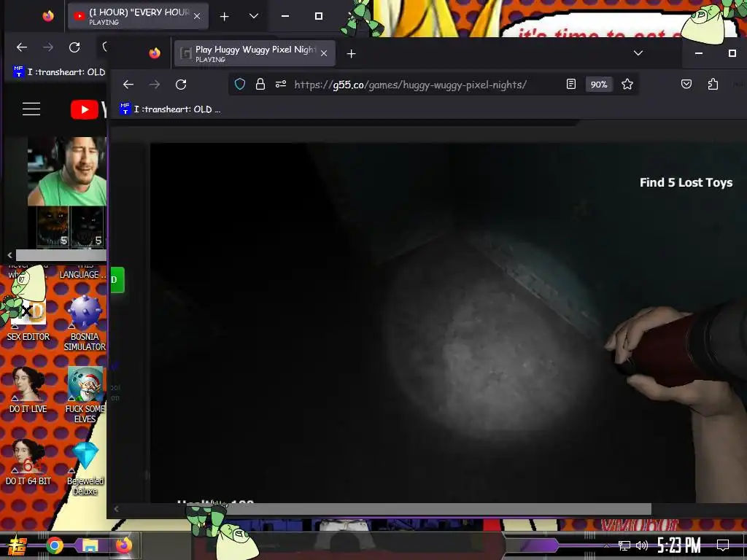Open a new tab in the front Firefox window

point(351,54)
